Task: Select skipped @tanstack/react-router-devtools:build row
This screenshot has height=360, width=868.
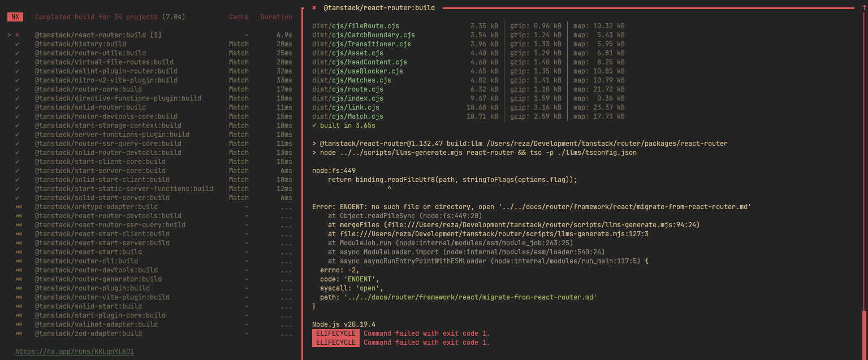Action: (150, 216)
